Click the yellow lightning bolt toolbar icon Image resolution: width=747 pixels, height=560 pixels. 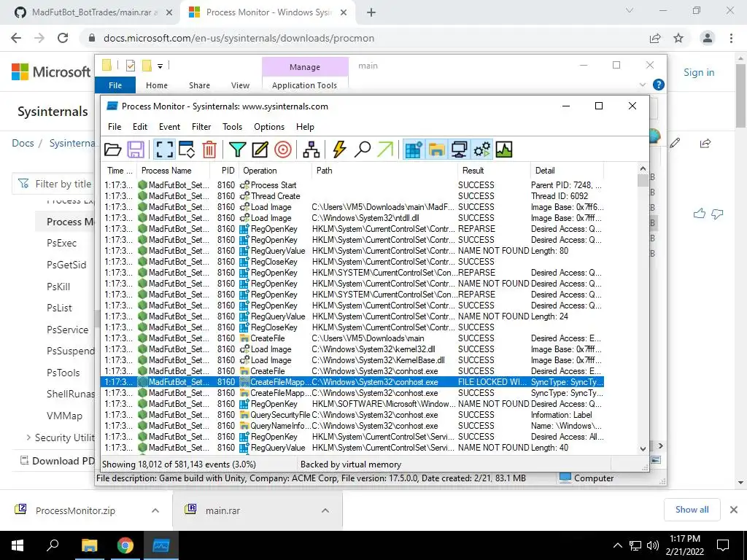tap(339, 149)
